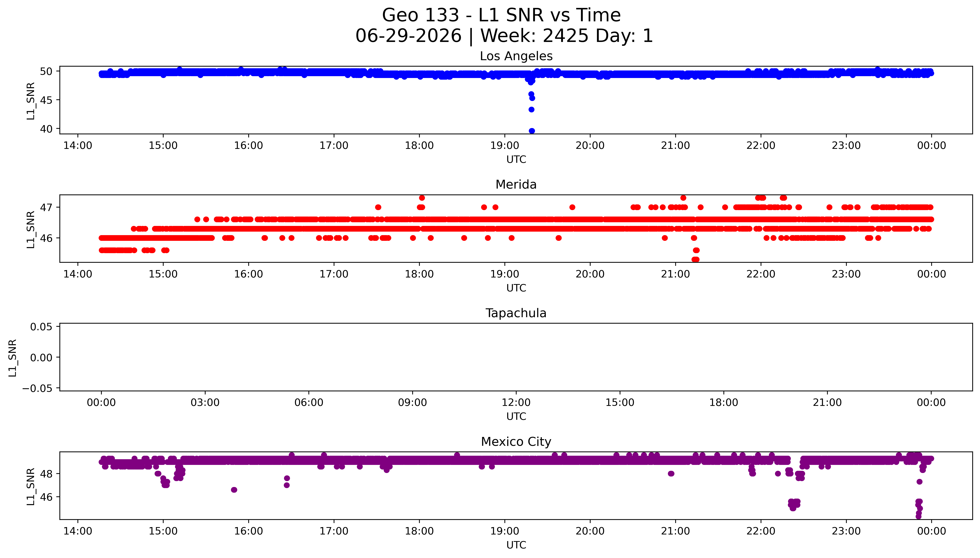
Task: Click the lowest purple point before 00:00
Action: click(918, 516)
